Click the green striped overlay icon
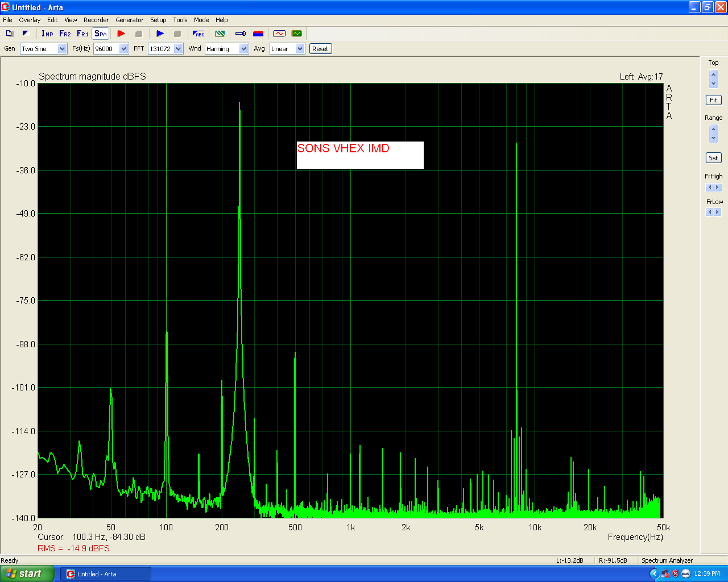This screenshot has height=582, width=728. [x=220, y=34]
